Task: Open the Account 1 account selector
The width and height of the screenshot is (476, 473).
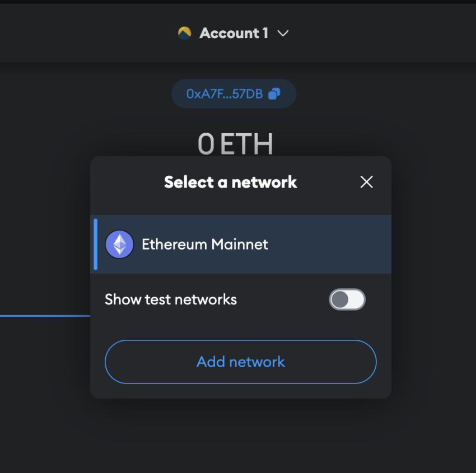Action: click(x=233, y=33)
